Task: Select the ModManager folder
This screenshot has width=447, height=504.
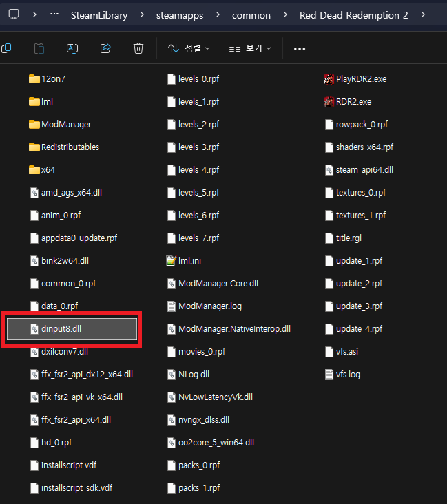Action: (x=60, y=125)
